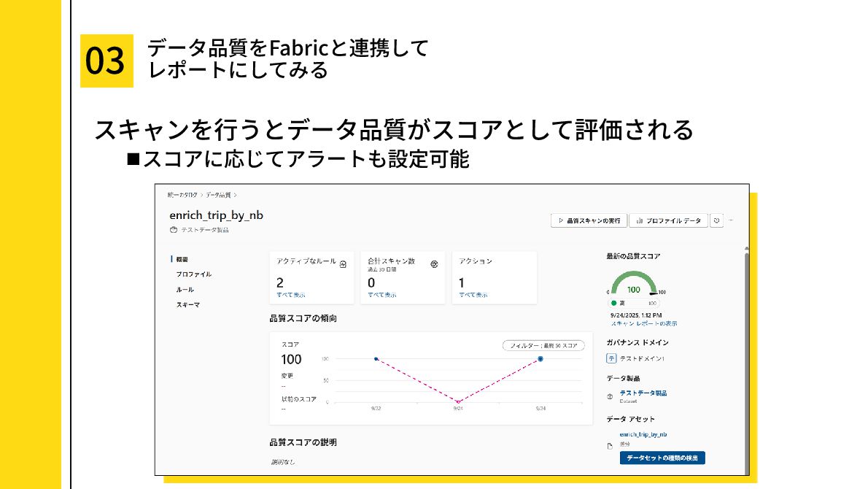
Task: Select the 概要 navigation tab
Action: point(182,259)
